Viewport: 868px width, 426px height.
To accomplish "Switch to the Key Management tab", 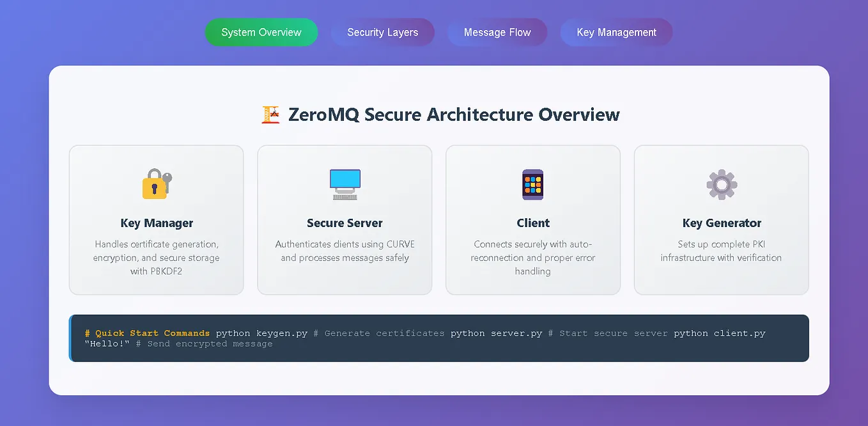I will [616, 32].
